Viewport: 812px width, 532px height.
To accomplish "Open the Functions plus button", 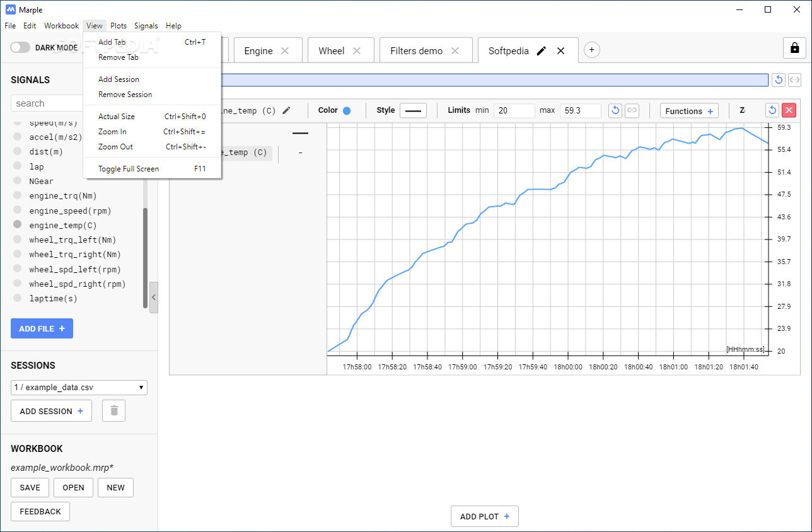I will point(689,111).
